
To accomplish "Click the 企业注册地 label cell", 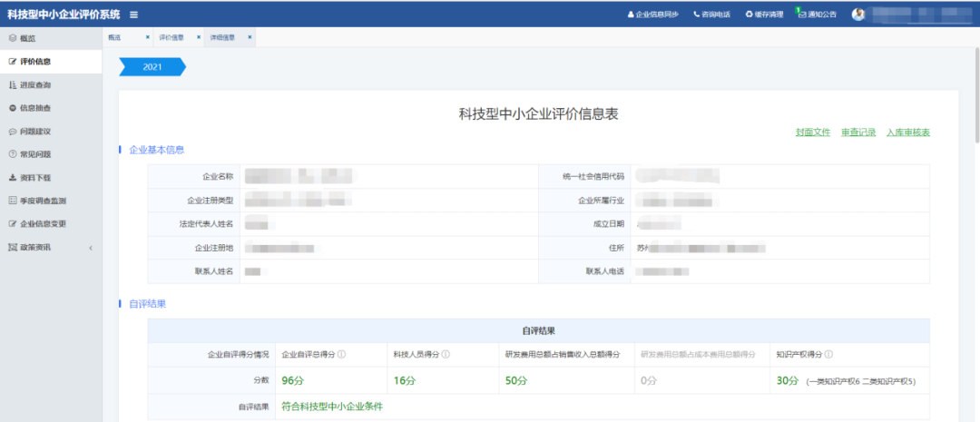I will coord(194,248).
